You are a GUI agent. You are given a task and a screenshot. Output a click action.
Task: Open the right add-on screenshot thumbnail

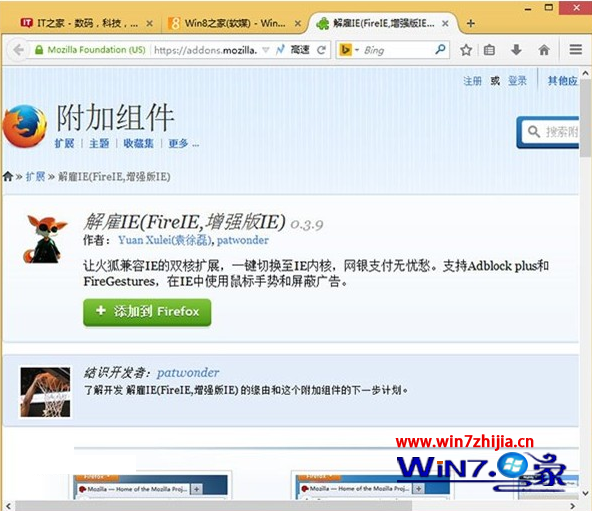tap(374, 486)
